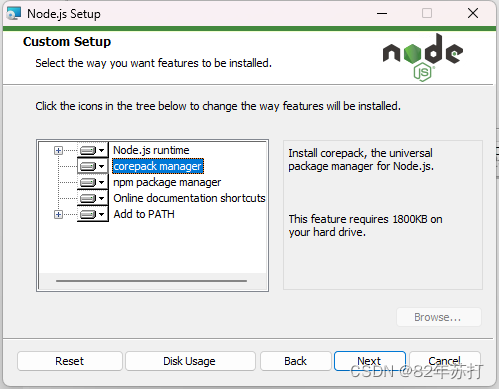Click the Node.js logo in the header
Image resolution: width=499 pixels, height=389 pixels.
(423, 57)
